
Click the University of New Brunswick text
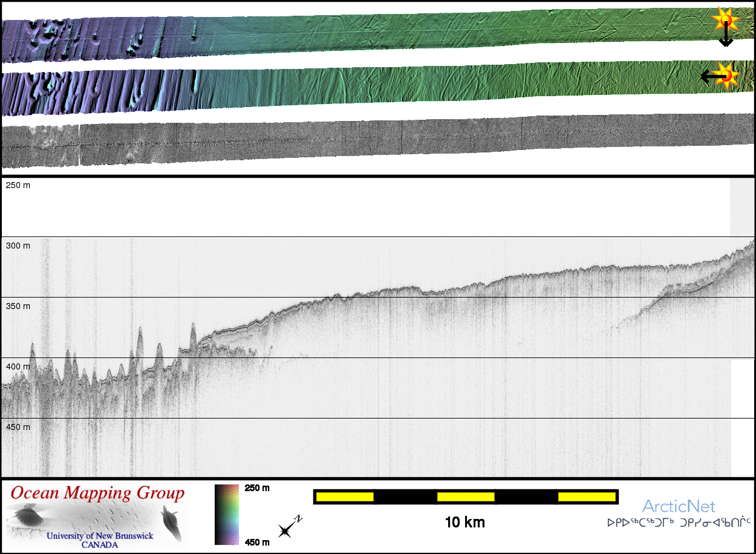pos(100,536)
